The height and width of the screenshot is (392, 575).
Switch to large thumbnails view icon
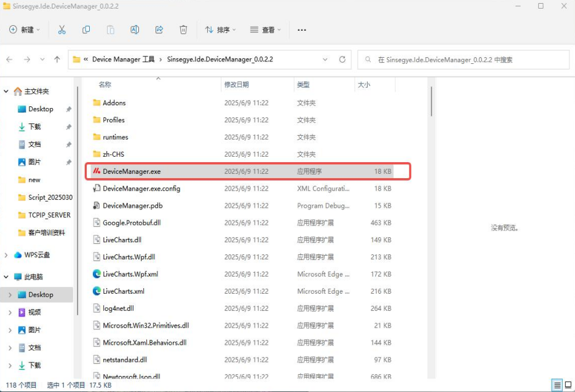tap(569, 385)
